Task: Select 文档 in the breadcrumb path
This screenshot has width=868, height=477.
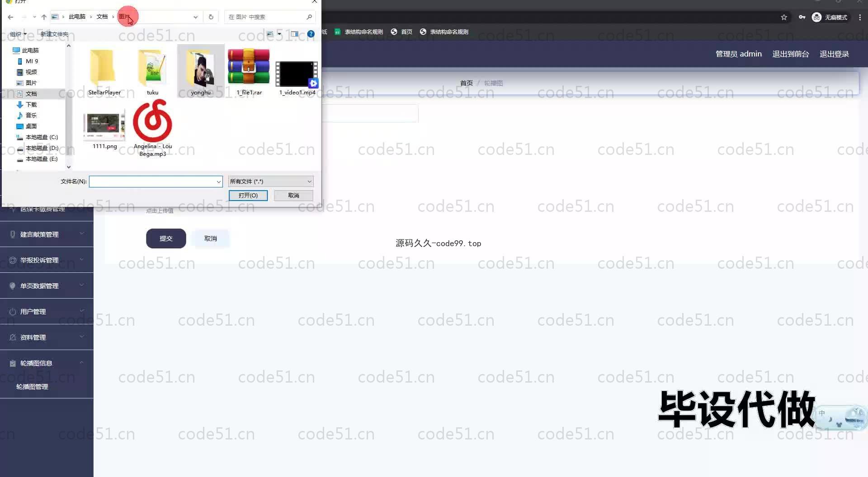Action: pos(102,17)
